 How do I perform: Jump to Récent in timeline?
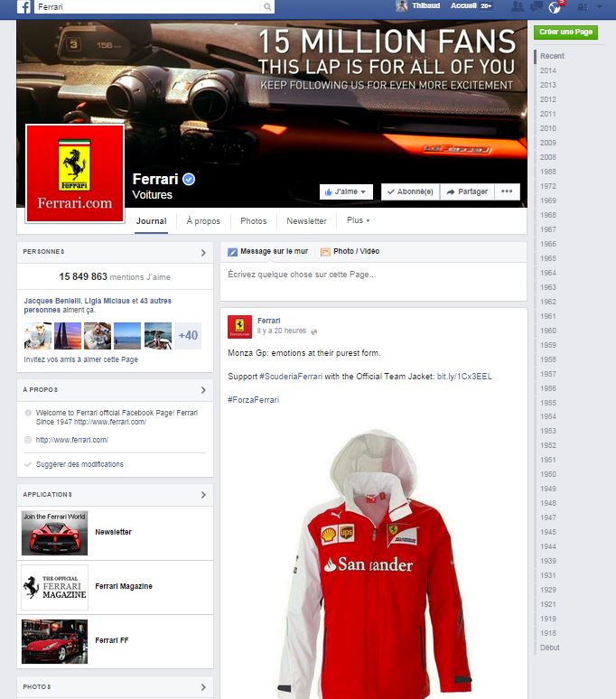click(552, 56)
